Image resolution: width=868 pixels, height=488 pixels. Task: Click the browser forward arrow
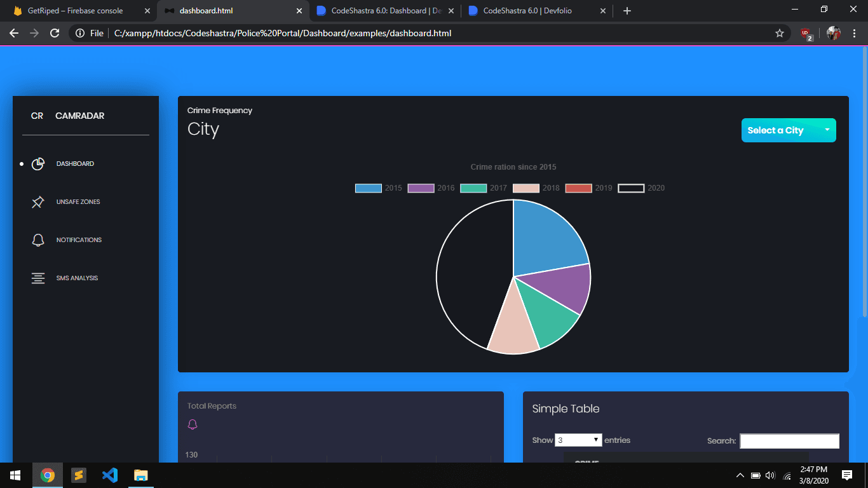pos(34,33)
